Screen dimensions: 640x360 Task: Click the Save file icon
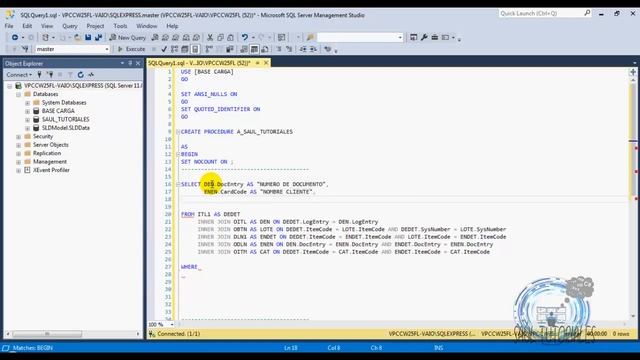[x=88, y=38]
